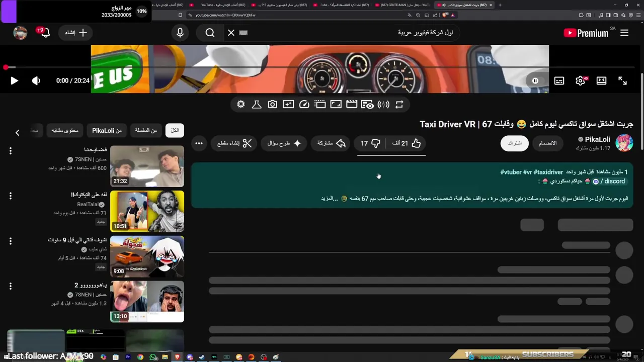Select the محتوى مشابه filter chip

point(65,130)
